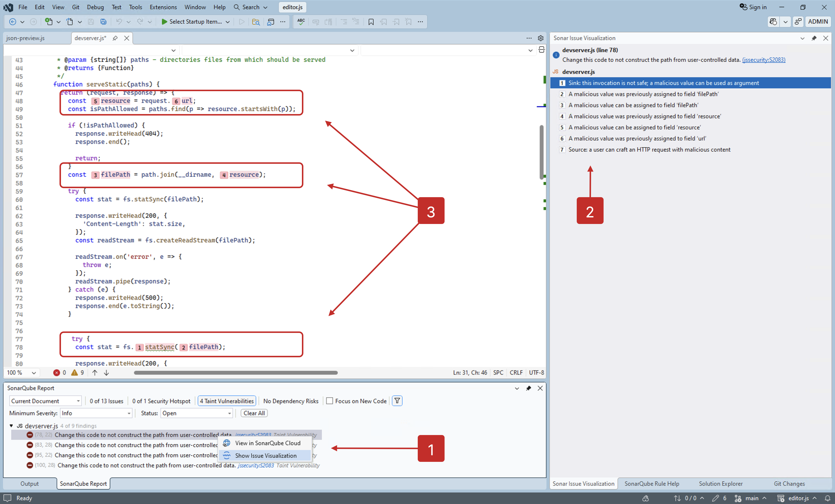Viewport: 835px width, 504px height.
Task: Run the spell checker (ABC icon)
Action: coord(301,22)
